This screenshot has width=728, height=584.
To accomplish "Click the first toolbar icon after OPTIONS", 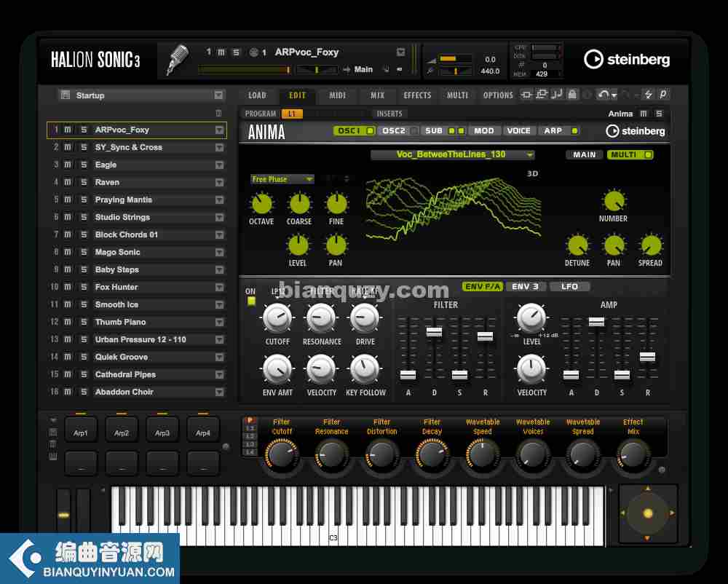I will pyautogui.click(x=526, y=95).
